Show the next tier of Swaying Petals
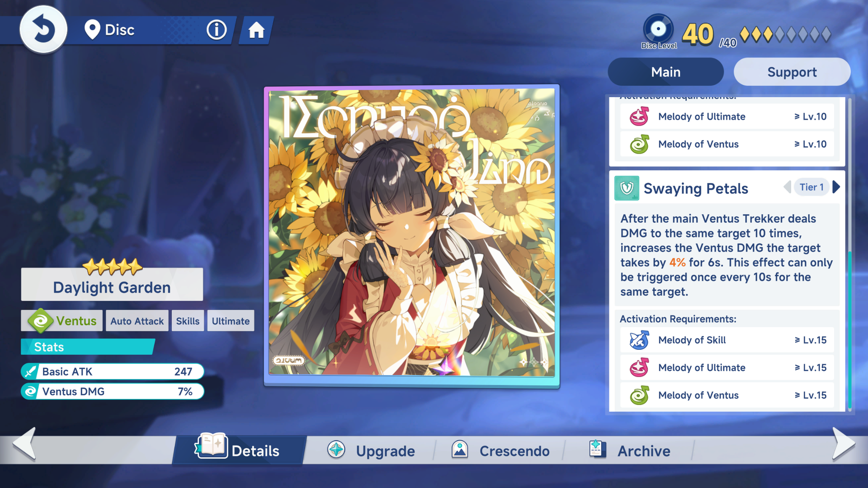868x488 pixels. pos(836,187)
